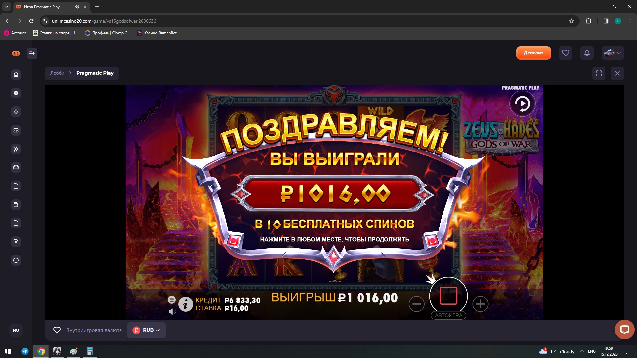Open Казино RamenBet bookmark
This screenshot has height=364, width=644.
tap(160, 33)
